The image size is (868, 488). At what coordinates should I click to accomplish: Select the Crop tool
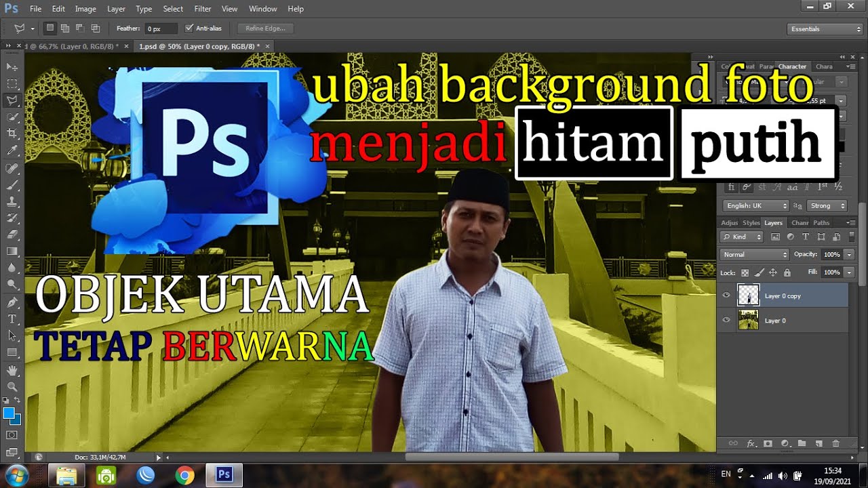click(x=12, y=134)
